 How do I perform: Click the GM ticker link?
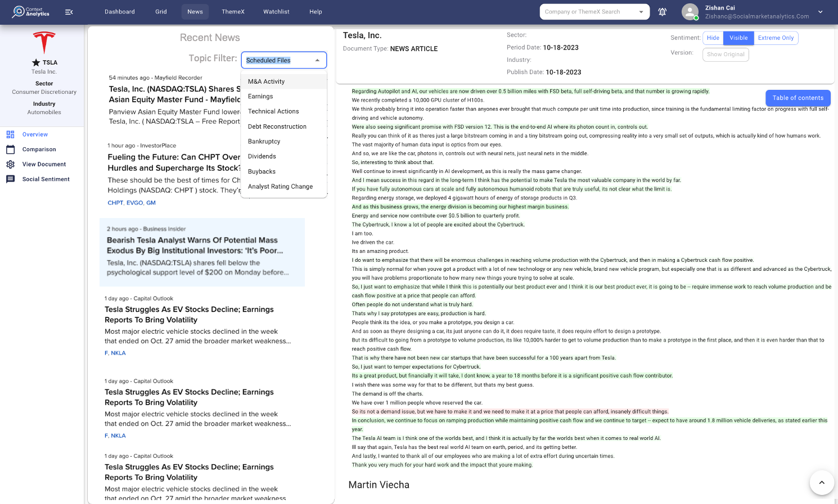click(151, 203)
